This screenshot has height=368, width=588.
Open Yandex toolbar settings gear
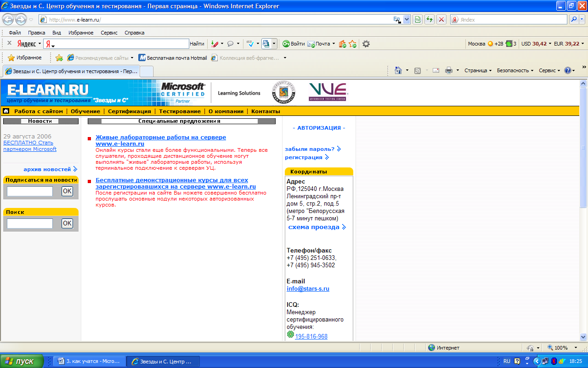tap(366, 44)
